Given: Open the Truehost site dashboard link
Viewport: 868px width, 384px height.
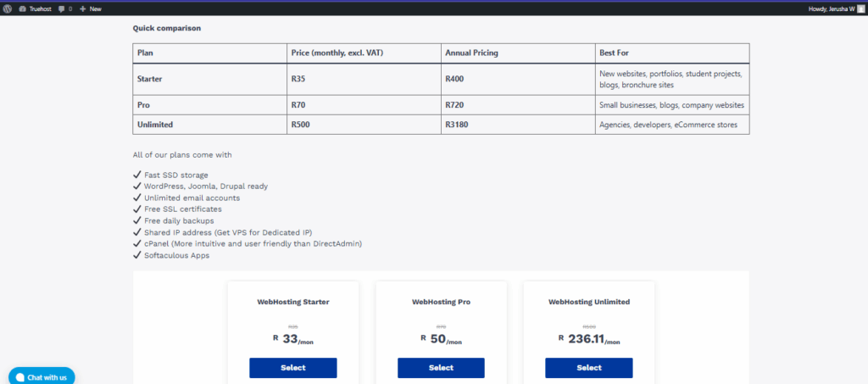Looking at the screenshot, I should tap(36, 8).
